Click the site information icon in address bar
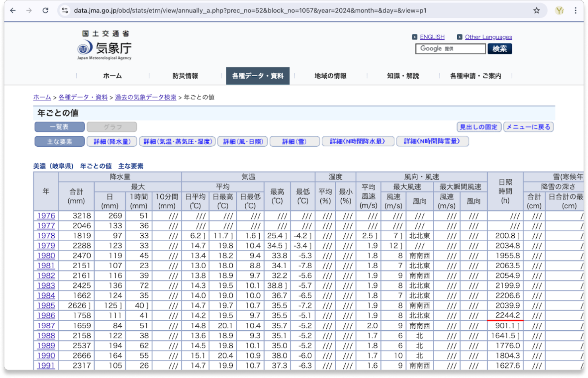 [x=65, y=11]
